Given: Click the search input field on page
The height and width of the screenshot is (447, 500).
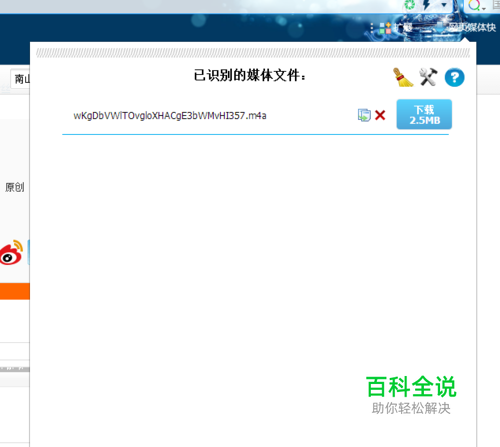Looking at the screenshot, I should click(x=20, y=79).
